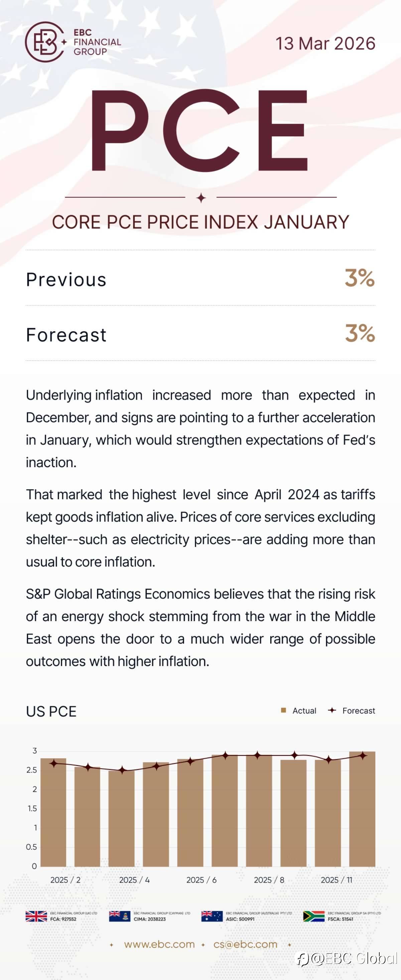Click the Previous 3% value

coord(360,278)
